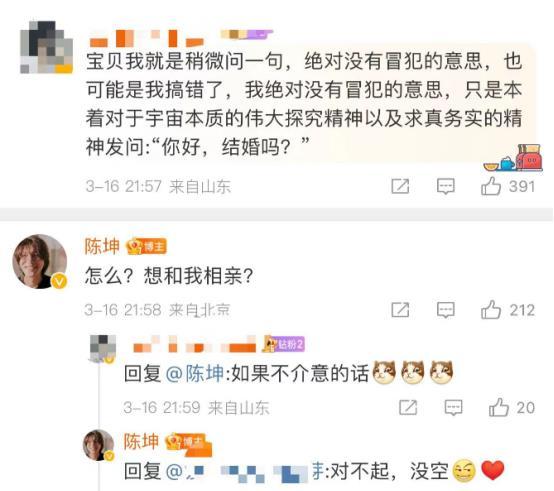This screenshot has height=491, width=554.
Task: Follow the @陈坤 mention link in reply
Action: 195,373
